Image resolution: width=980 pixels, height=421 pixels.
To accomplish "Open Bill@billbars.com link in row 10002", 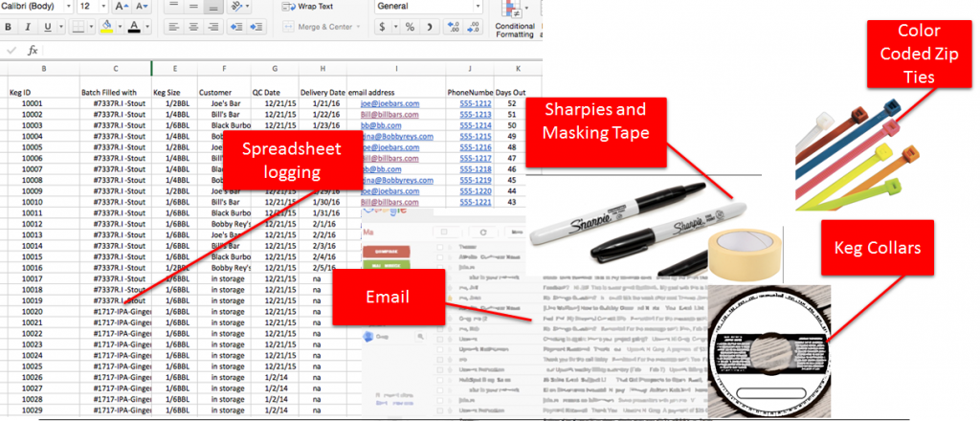I will coord(390,114).
